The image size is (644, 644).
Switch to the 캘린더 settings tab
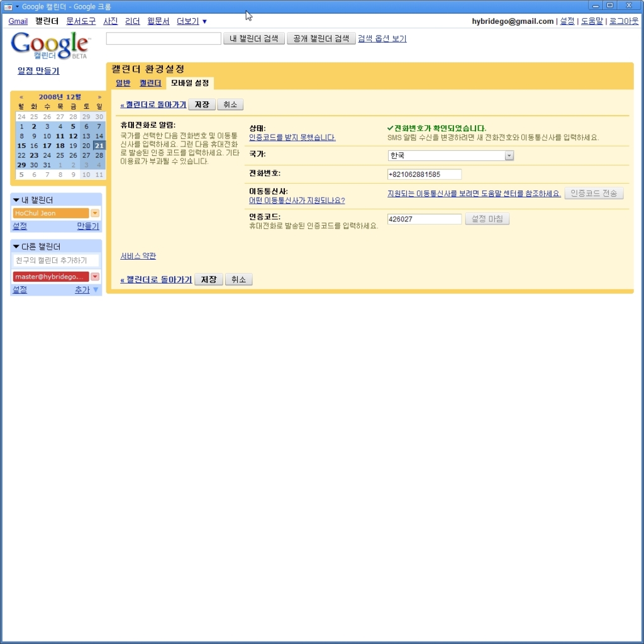[x=150, y=83]
